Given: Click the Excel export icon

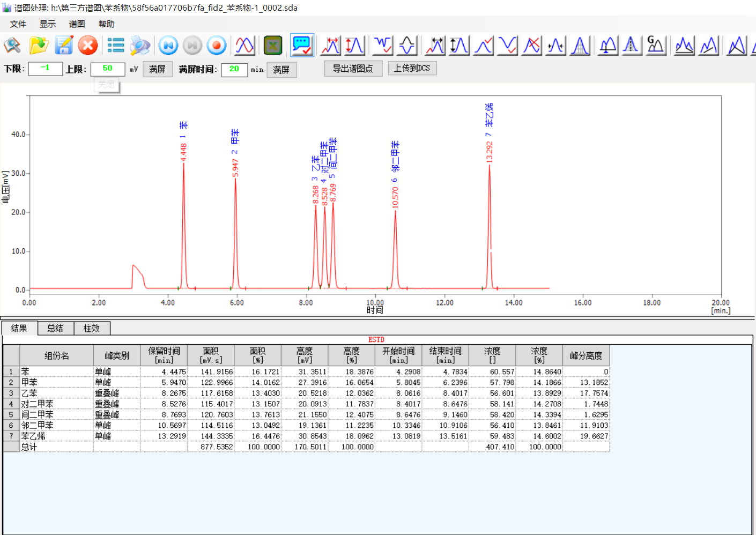Looking at the screenshot, I should [273, 46].
